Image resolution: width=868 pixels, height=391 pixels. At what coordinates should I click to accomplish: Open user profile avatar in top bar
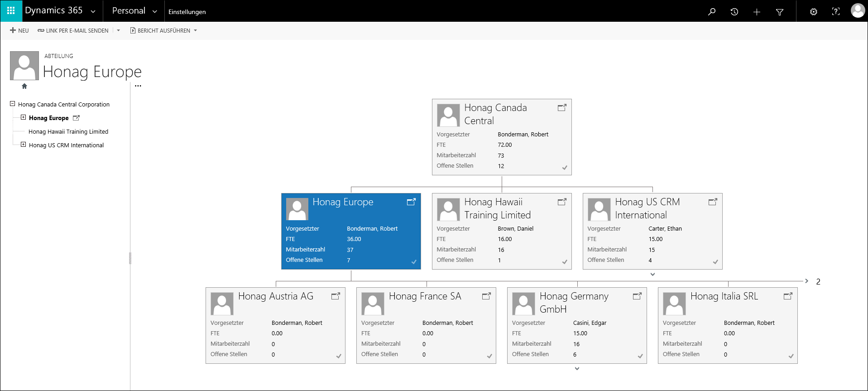coord(858,10)
